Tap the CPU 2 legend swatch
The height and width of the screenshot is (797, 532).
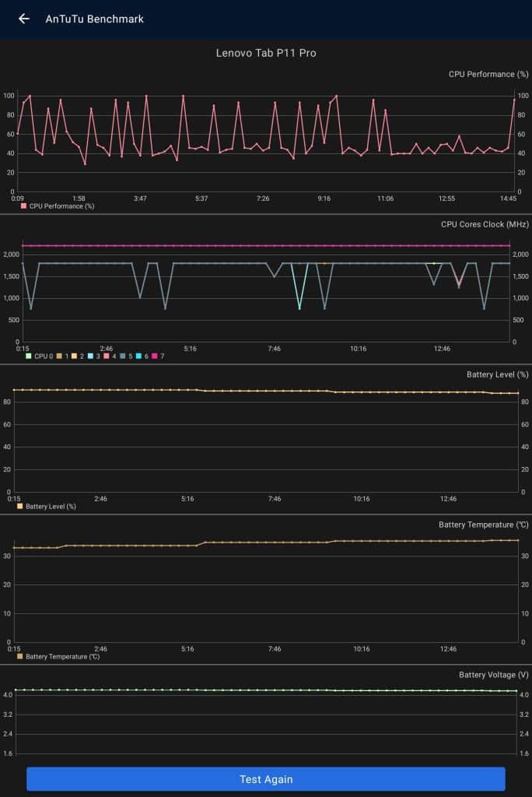click(74, 356)
